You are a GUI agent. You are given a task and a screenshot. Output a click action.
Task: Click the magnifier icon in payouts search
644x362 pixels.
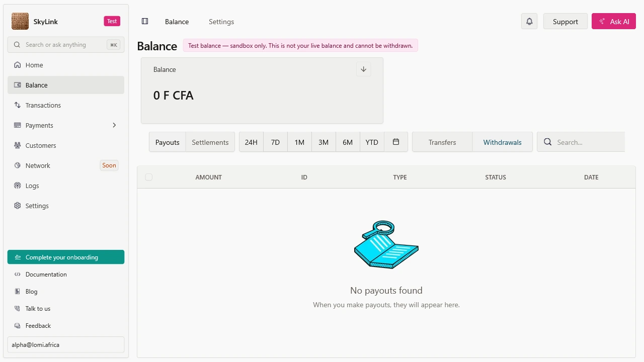548,142
